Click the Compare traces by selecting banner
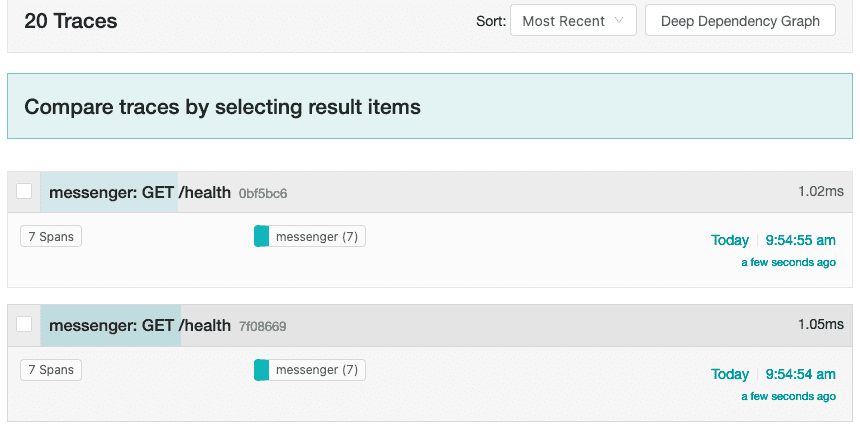This screenshot has height=428, width=860. pos(222,106)
